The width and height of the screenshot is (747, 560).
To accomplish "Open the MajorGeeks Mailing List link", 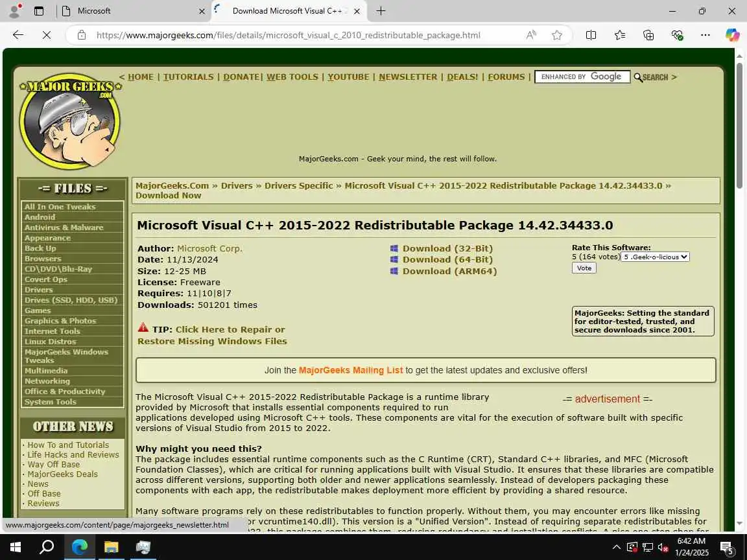I will click(351, 370).
